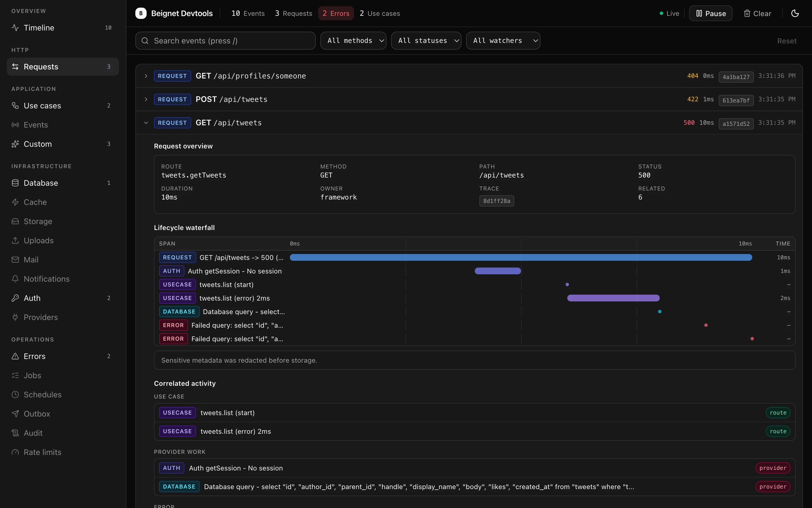Click the Use cases sidebar icon
This screenshot has height=508, width=812.
[x=15, y=106]
